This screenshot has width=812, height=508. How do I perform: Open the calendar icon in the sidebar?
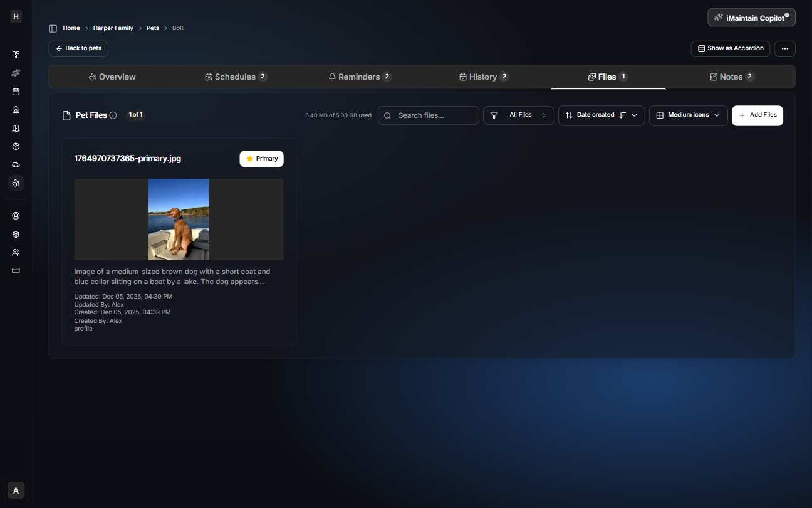point(16,91)
